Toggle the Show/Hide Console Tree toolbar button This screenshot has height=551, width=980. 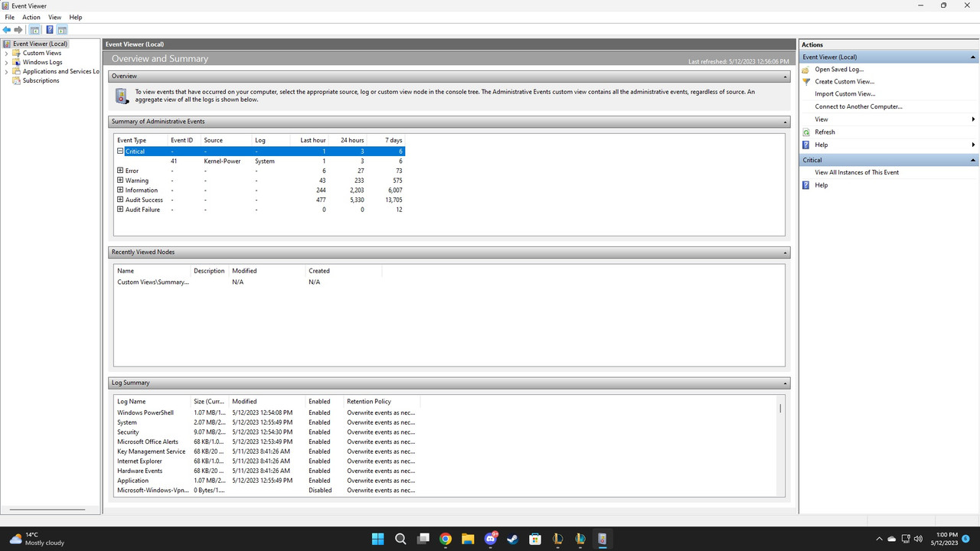click(34, 30)
